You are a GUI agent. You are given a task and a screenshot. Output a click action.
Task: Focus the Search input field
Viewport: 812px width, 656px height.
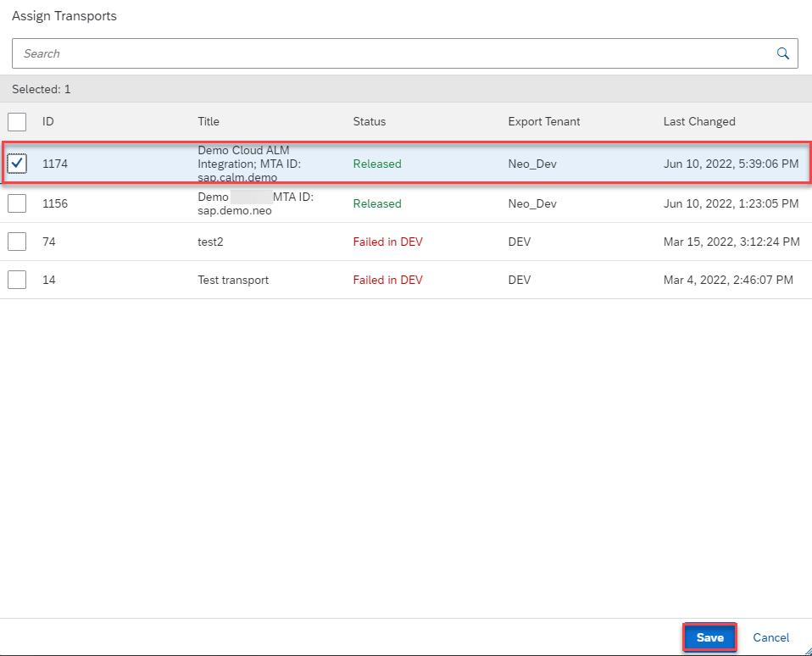[405, 53]
